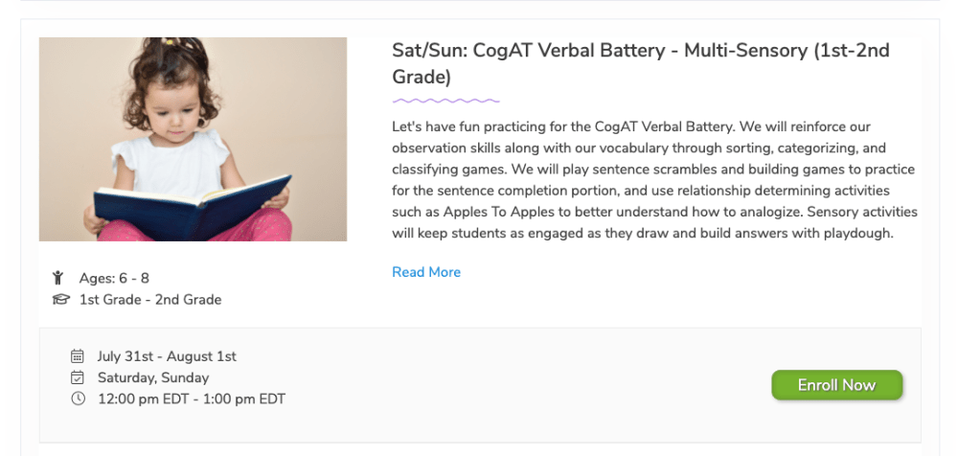Click the purple wavy line under title

coord(445,101)
